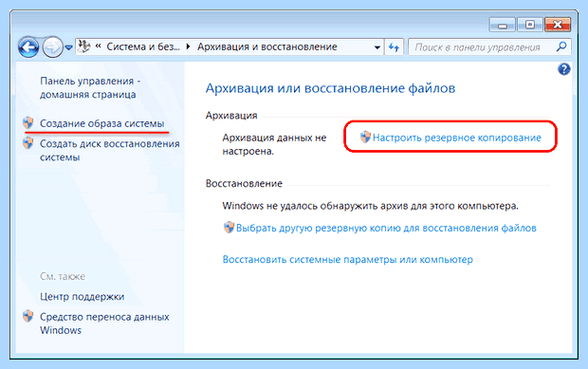Open 'Средство переноса данных Windows' link
The width and height of the screenshot is (588, 369).
click(104, 323)
